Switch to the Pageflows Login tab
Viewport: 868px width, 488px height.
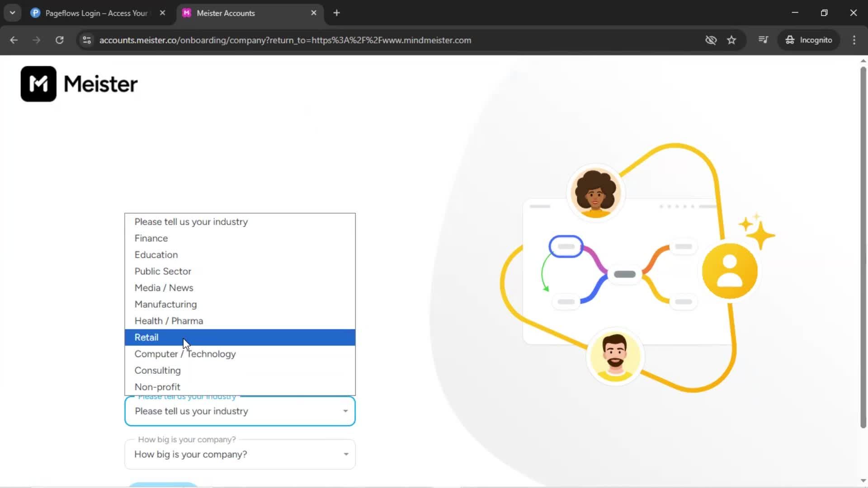pos(97,13)
